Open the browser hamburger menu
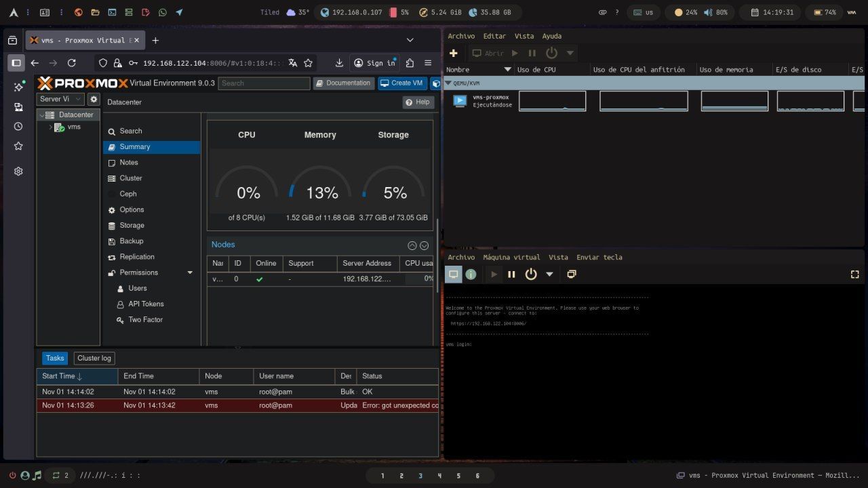868x488 pixels. pos(428,63)
